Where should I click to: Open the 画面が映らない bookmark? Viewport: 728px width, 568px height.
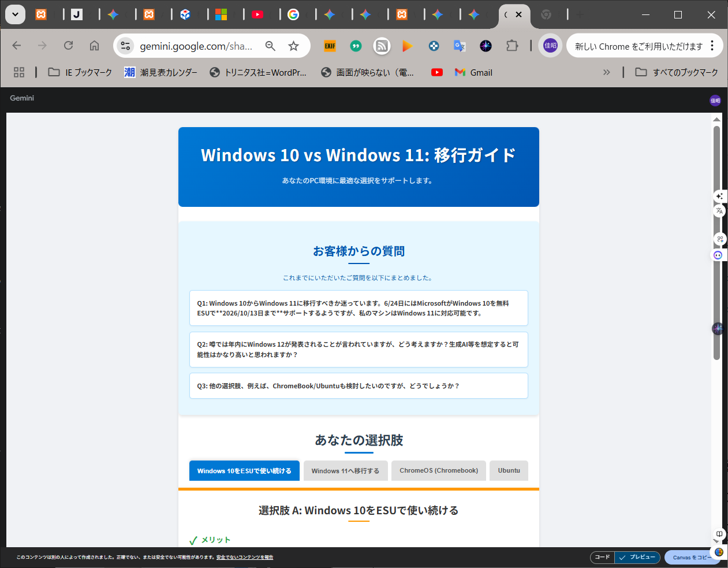click(367, 72)
